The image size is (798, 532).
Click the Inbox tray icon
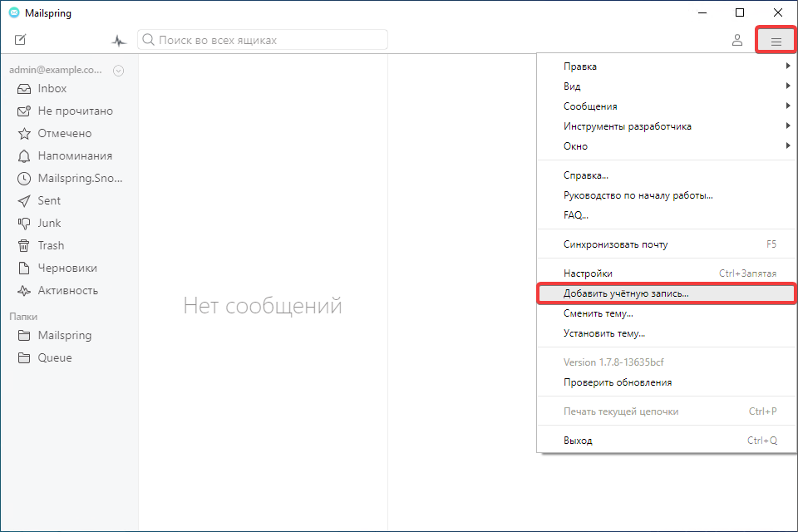coord(24,89)
